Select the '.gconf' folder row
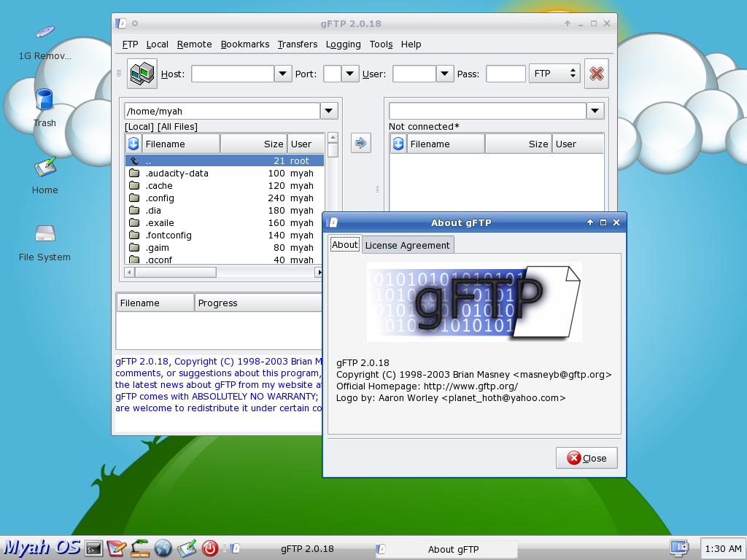 coord(225,260)
